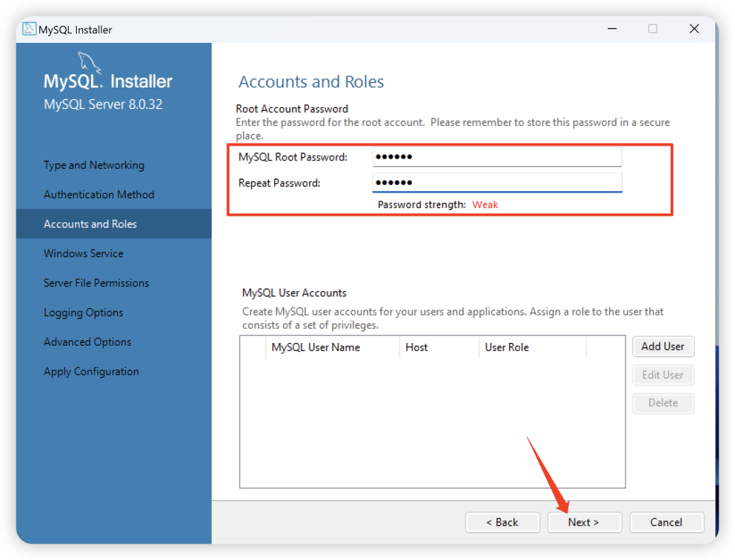Click the Delete user button
Viewport: 735px width, 560px height.
[x=663, y=403]
